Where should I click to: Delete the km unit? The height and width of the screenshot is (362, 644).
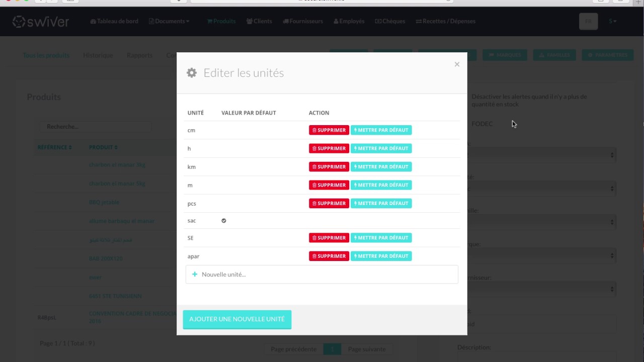click(x=329, y=167)
